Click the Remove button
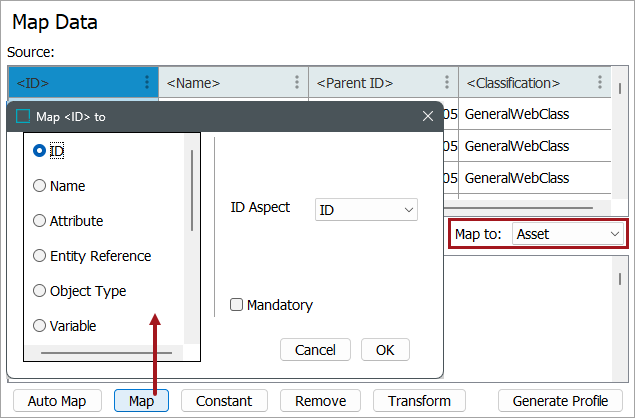 [x=320, y=401]
